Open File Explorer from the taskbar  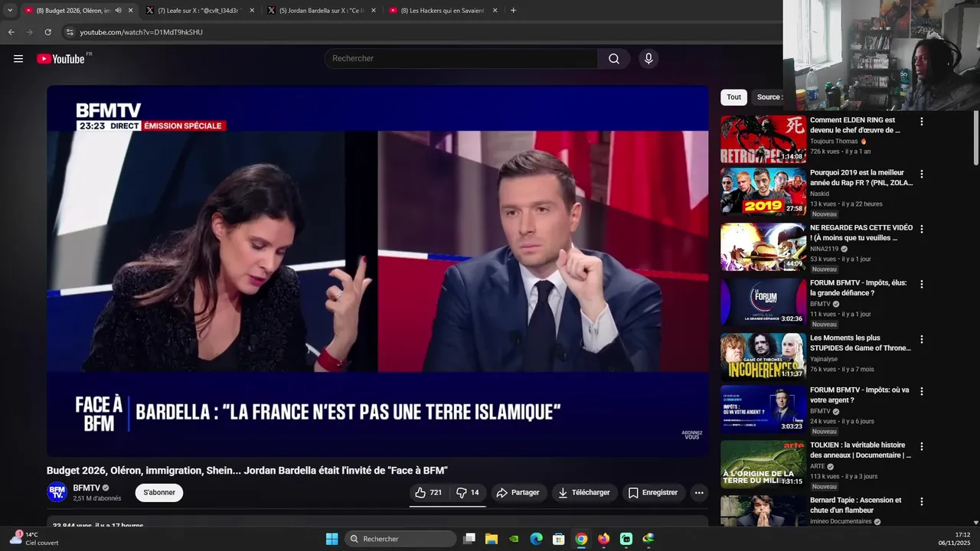click(492, 539)
